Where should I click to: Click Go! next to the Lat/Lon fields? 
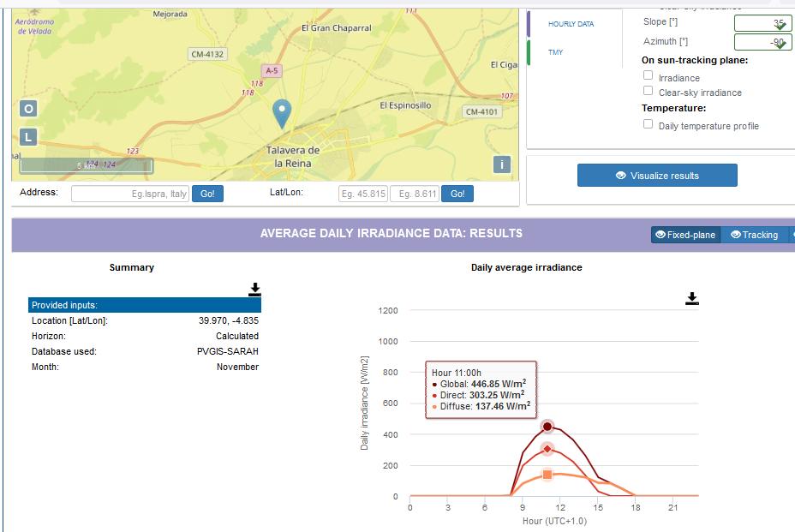457,194
